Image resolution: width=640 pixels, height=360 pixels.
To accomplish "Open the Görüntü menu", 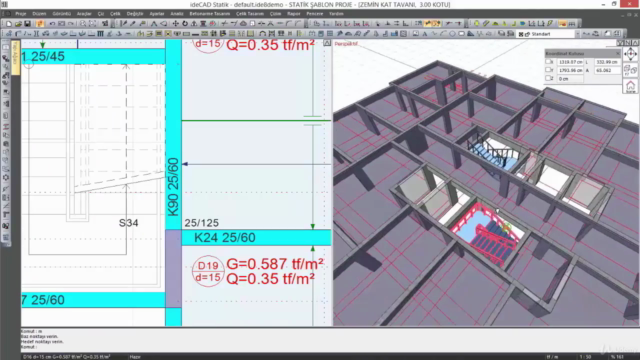I will 61,13.
